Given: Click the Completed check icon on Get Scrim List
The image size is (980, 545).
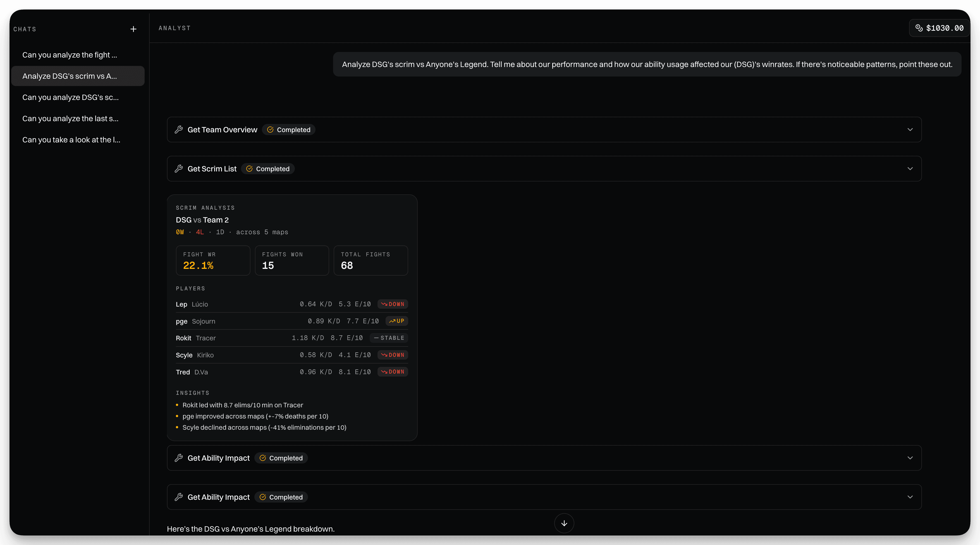Looking at the screenshot, I should 249,168.
